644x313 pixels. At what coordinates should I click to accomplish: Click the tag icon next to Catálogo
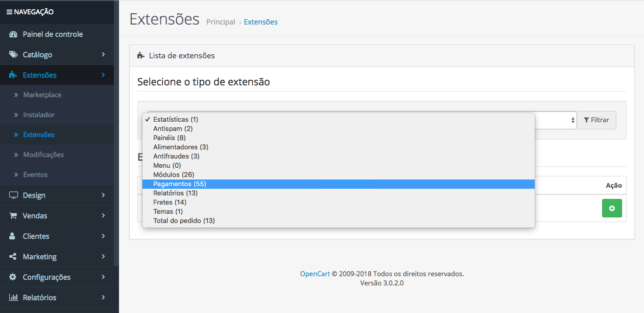tap(13, 55)
